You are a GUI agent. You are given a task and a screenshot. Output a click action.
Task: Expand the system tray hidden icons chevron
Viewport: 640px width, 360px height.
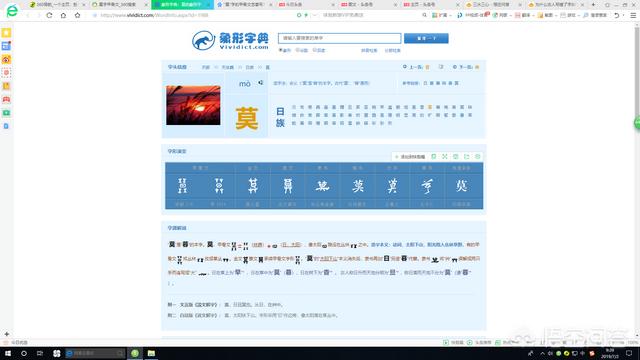[542, 353]
